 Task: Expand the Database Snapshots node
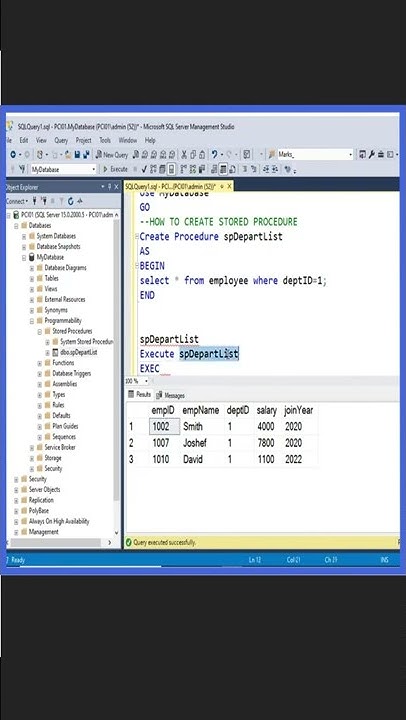click(24, 247)
